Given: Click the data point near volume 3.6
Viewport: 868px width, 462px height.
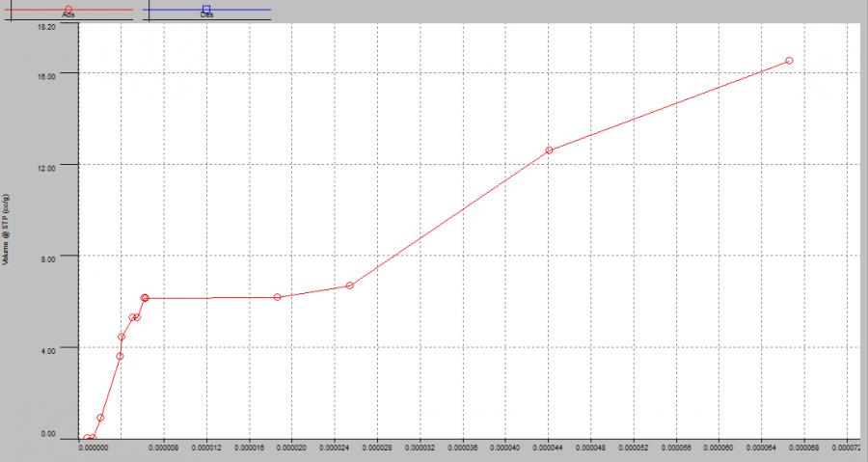Looking at the screenshot, I should pos(121,356).
